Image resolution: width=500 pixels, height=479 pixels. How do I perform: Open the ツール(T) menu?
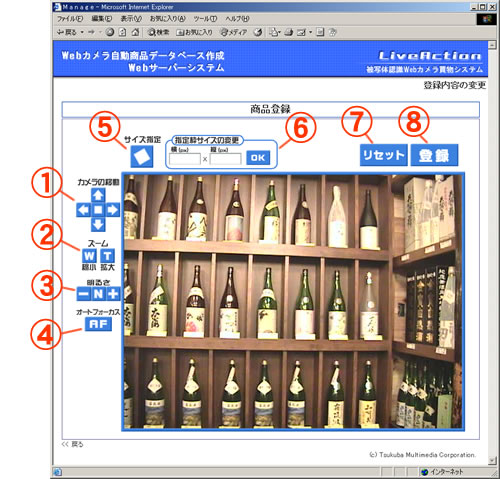point(205,19)
